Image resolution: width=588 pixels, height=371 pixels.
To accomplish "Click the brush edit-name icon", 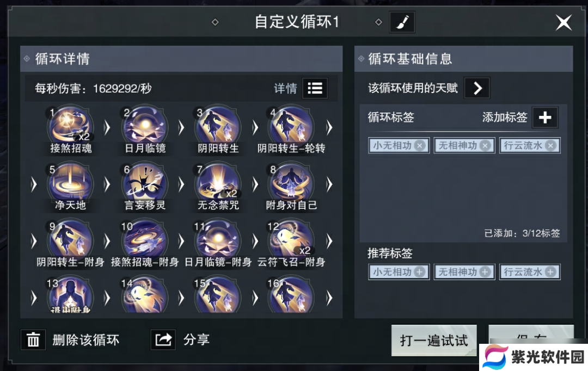I will pos(402,22).
